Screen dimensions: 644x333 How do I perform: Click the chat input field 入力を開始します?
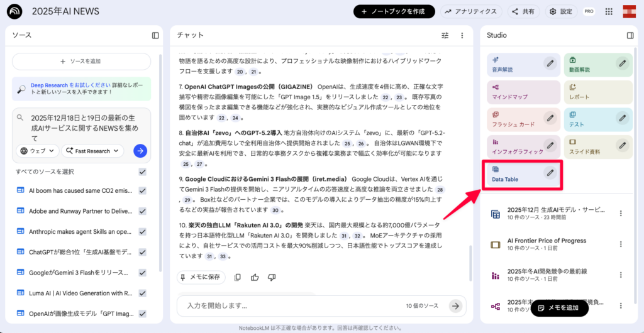(292, 305)
